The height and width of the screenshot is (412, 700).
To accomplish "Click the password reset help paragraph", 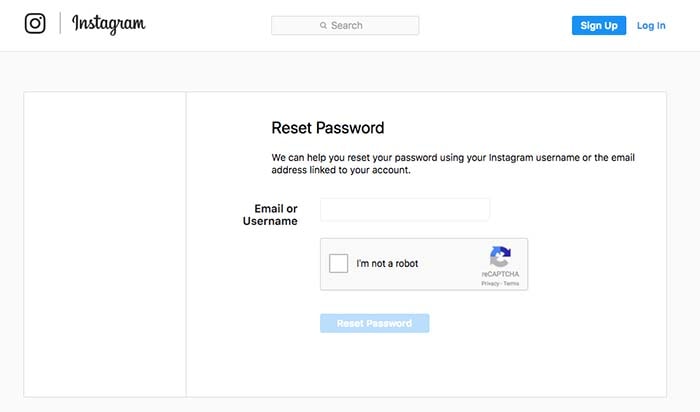I will point(453,164).
